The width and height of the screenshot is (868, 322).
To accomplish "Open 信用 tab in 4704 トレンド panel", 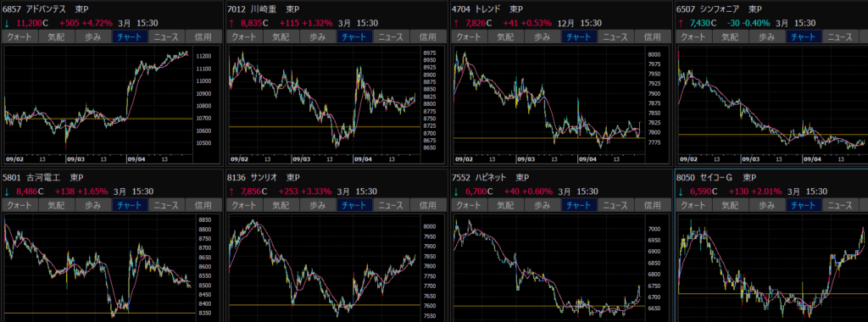I will (654, 37).
